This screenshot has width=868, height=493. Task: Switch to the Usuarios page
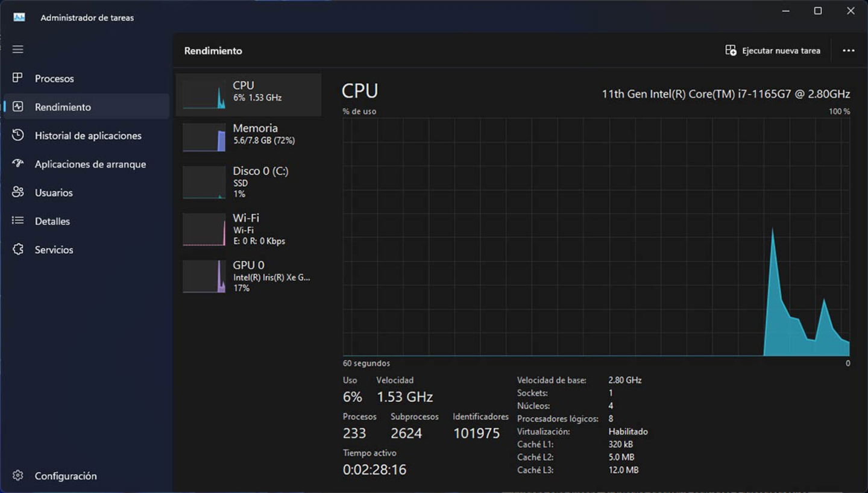pos(86,192)
